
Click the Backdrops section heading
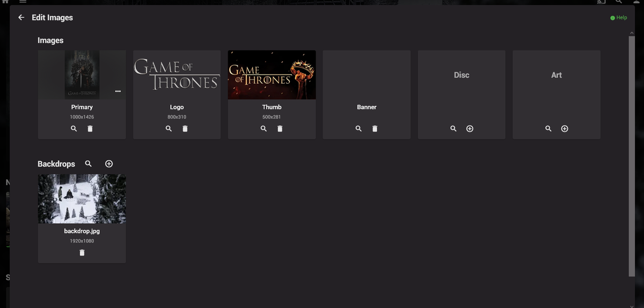pyautogui.click(x=56, y=164)
